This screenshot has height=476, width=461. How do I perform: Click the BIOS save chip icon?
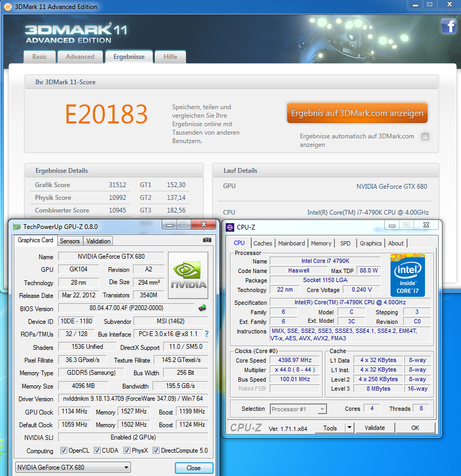pyautogui.click(x=202, y=307)
